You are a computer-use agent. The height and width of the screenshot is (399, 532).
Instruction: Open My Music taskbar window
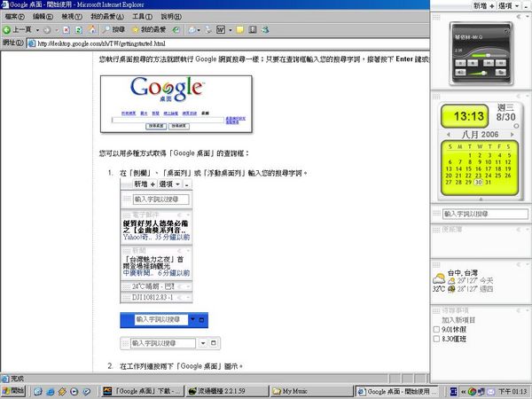[x=311, y=391]
